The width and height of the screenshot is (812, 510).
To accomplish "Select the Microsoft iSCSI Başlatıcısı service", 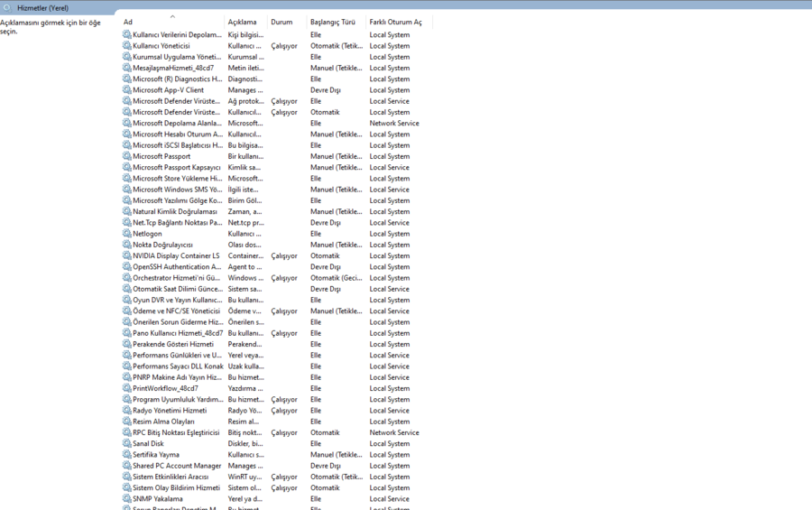I will 277,145.
